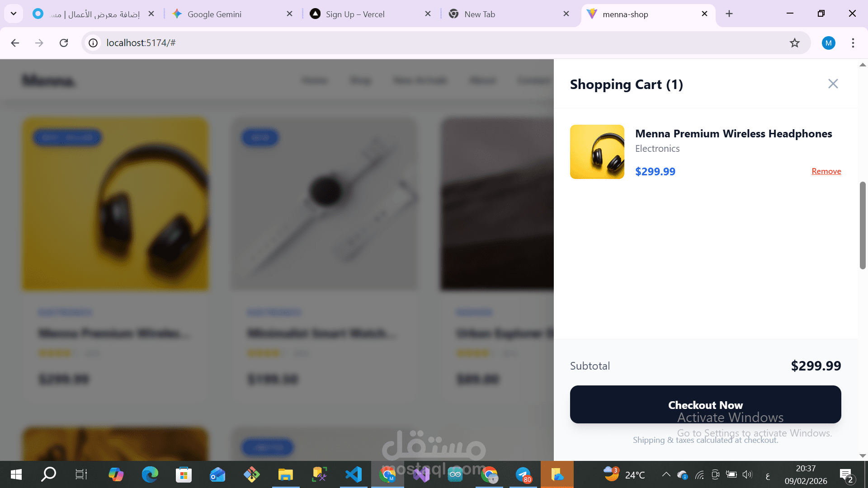Open a new browser tab

(729, 14)
